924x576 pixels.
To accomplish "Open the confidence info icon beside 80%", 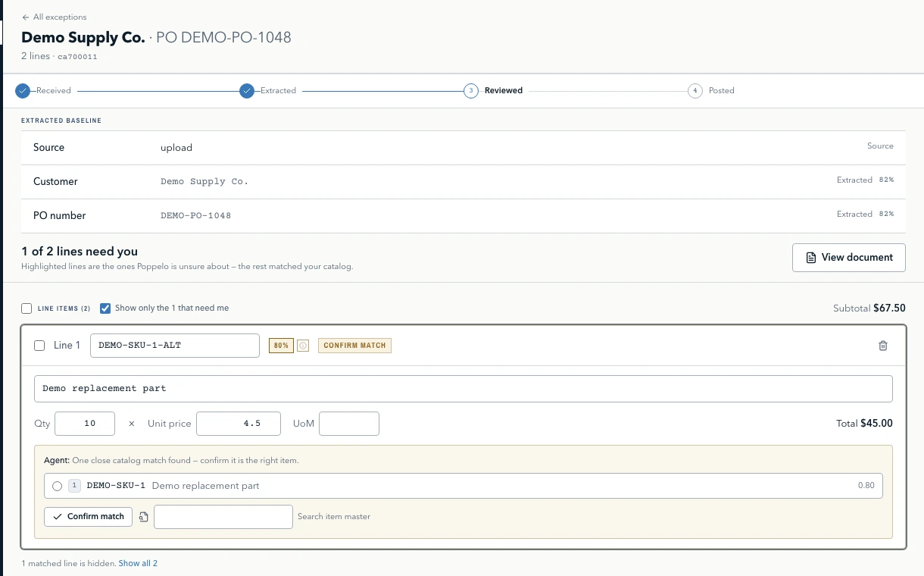I will (x=303, y=346).
